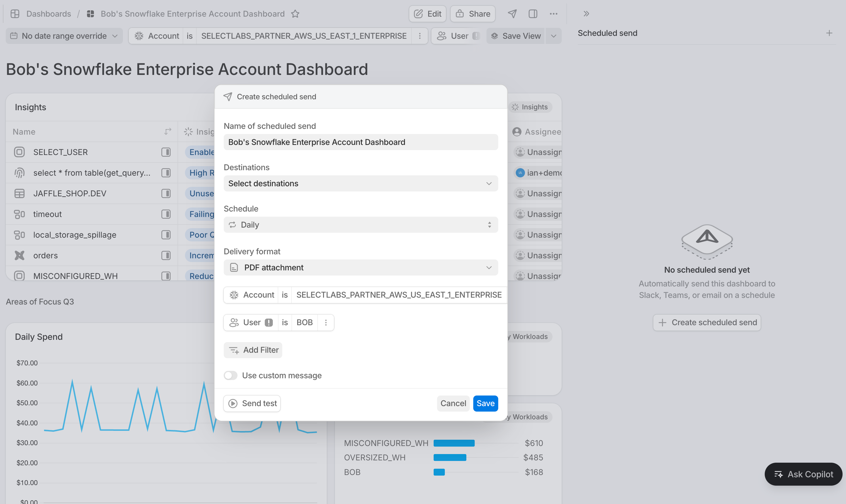Click the MISCONFIGURED_WH spend bar

pyautogui.click(x=454, y=443)
